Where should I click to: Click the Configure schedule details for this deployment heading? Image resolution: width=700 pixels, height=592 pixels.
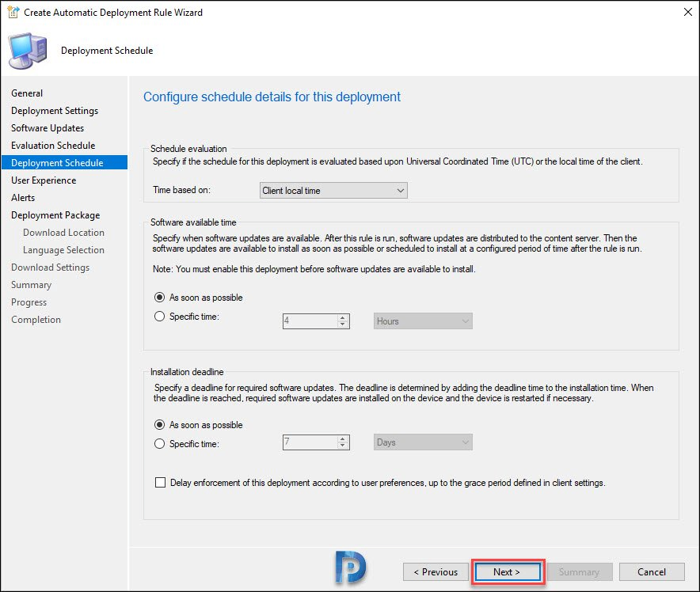(272, 97)
